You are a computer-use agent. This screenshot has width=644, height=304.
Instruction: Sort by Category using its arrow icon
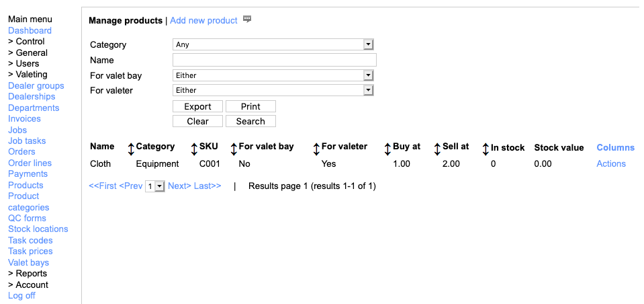(195, 150)
